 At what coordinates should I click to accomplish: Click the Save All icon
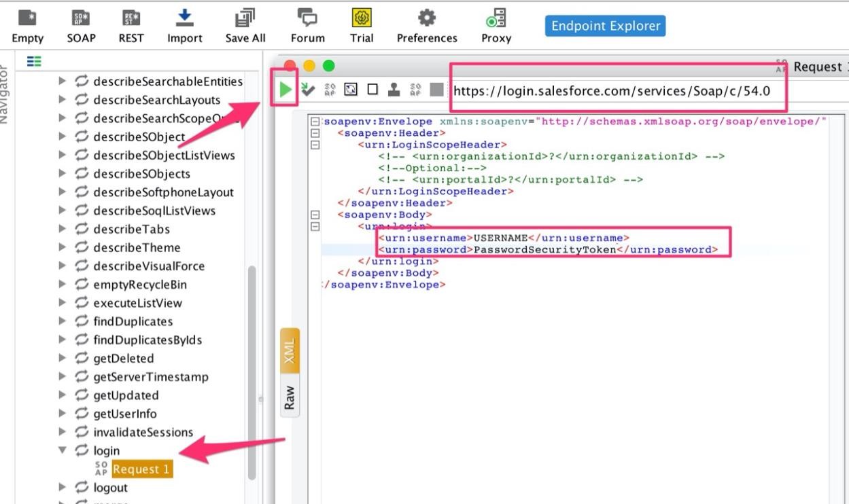(245, 24)
